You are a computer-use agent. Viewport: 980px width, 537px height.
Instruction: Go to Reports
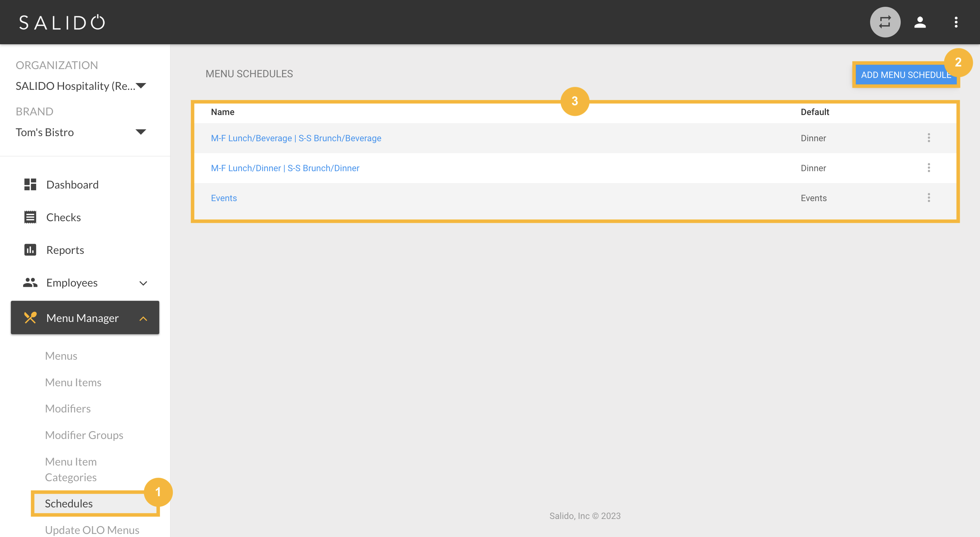click(65, 250)
